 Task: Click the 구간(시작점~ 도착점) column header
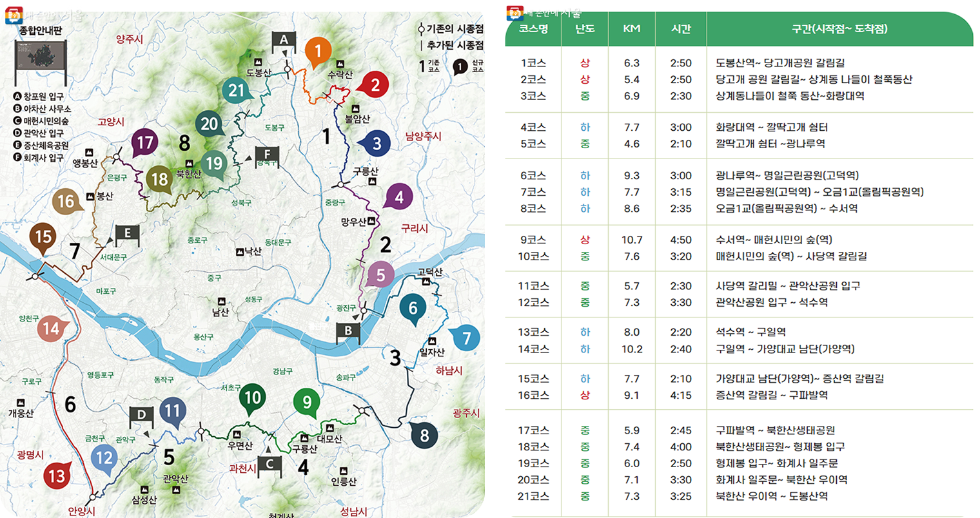click(839, 29)
